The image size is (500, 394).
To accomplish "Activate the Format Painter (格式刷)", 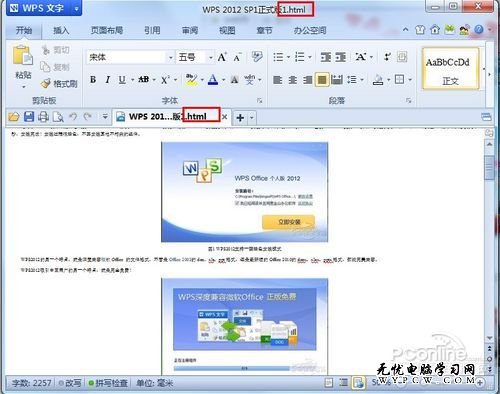I will (x=59, y=84).
